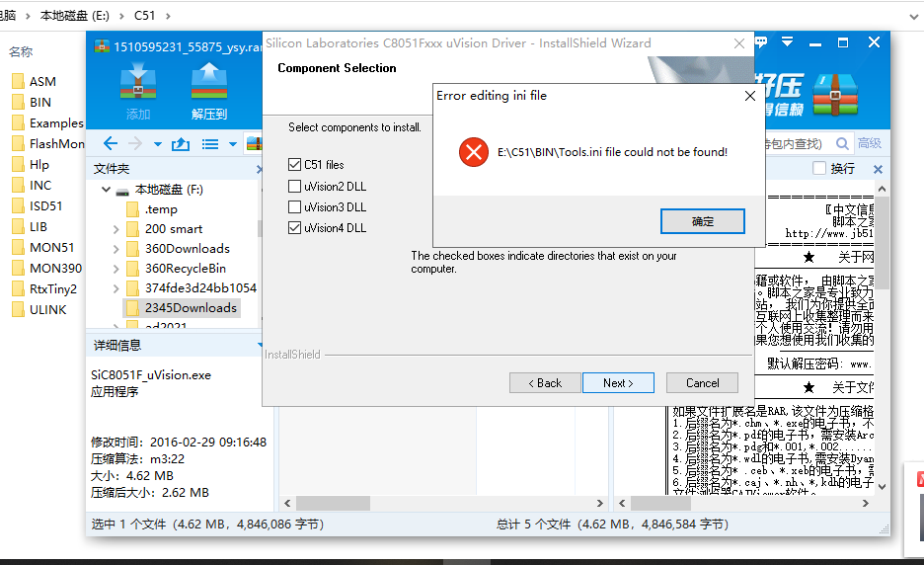This screenshot has width=924, height=565.
Task: Expand the 200 smart folder node
Action: pyautogui.click(x=116, y=229)
